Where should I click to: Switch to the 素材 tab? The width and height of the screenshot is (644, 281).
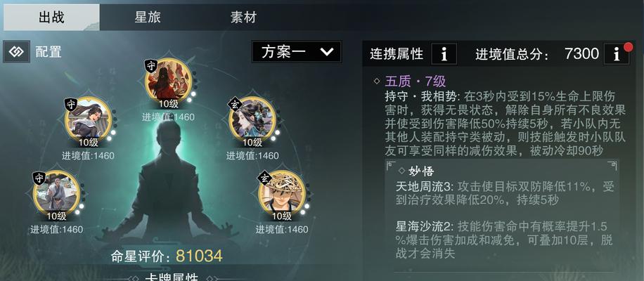tap(243, 18)
